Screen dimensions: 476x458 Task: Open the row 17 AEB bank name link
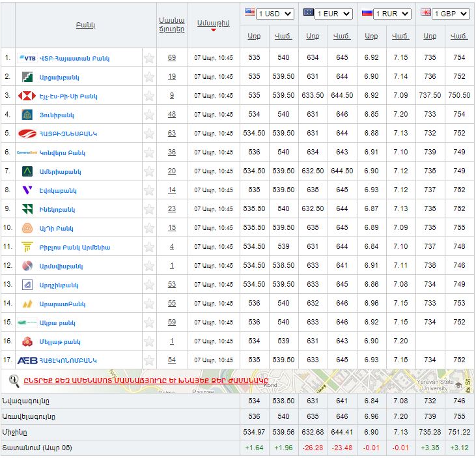tap(68, 360)
